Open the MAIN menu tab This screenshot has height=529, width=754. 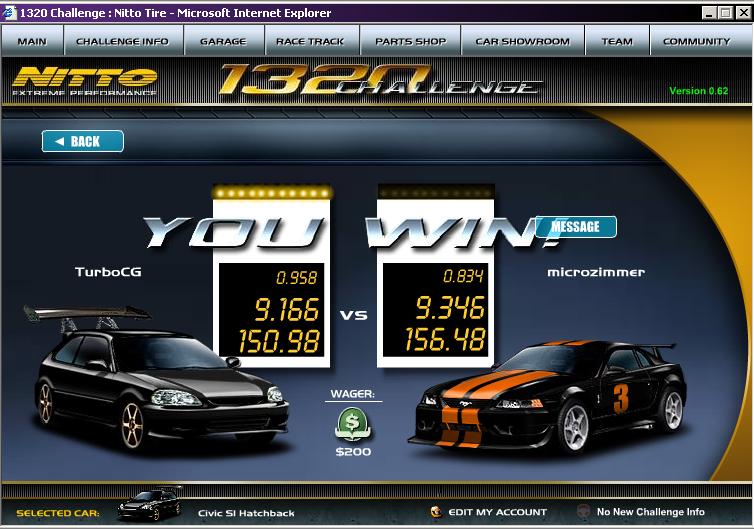click(32, 41)
